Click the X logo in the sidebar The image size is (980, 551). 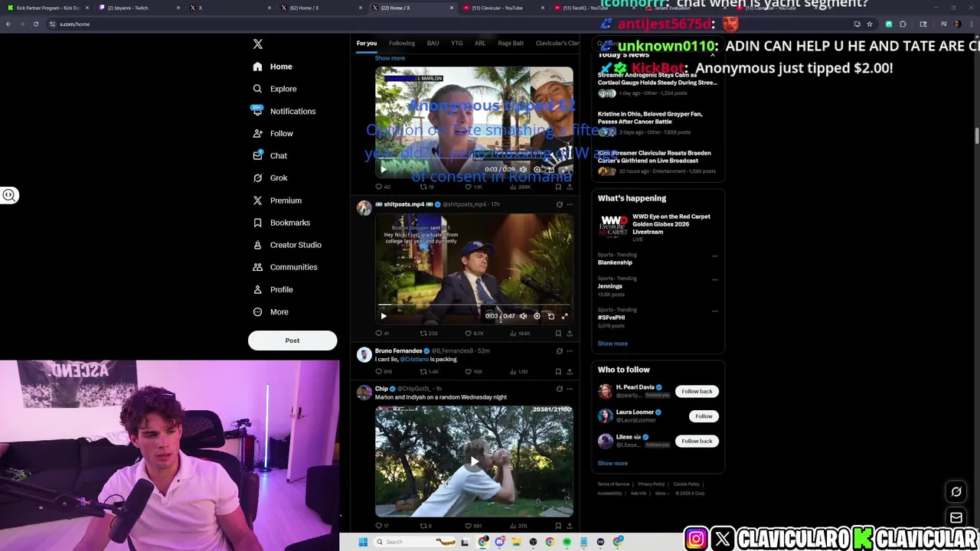[x=258, y=44]
